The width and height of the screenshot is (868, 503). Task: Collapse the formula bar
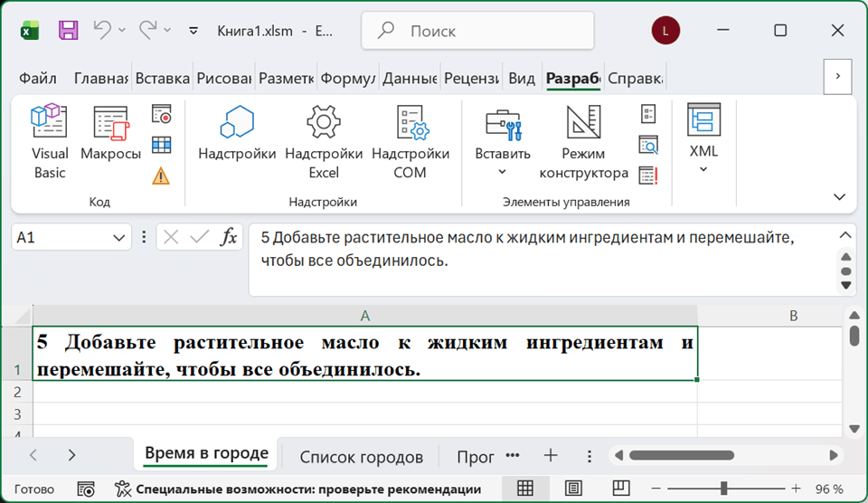pyautogui.click(x=845, y=235)
